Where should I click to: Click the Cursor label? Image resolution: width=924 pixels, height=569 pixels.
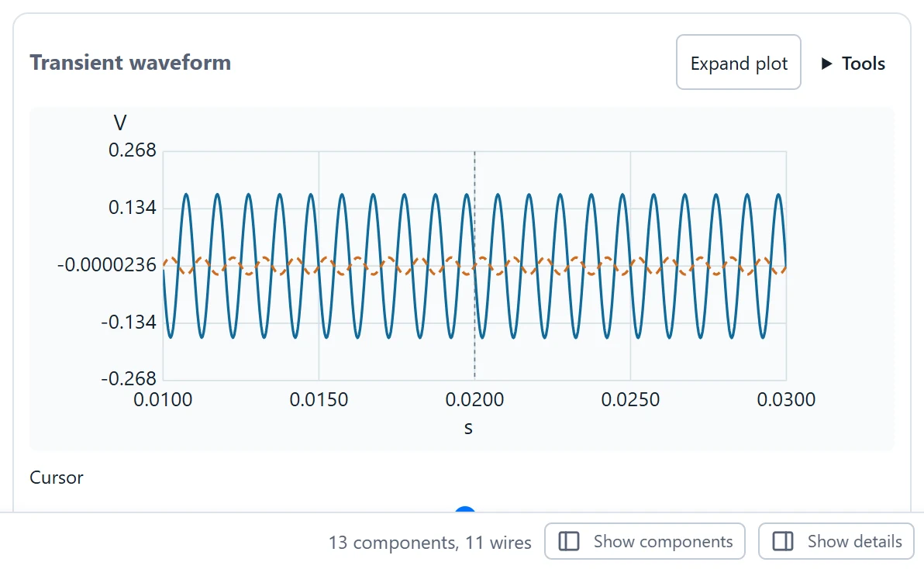tap(57, 478)
